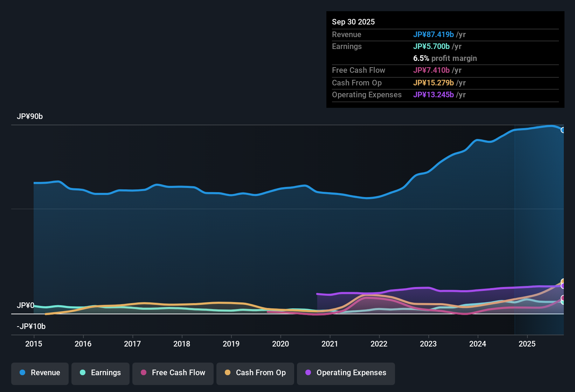The height and width of the screenshot is (392, 575).
Task: Click the blue Revenue legend dot
Action: 22,373
